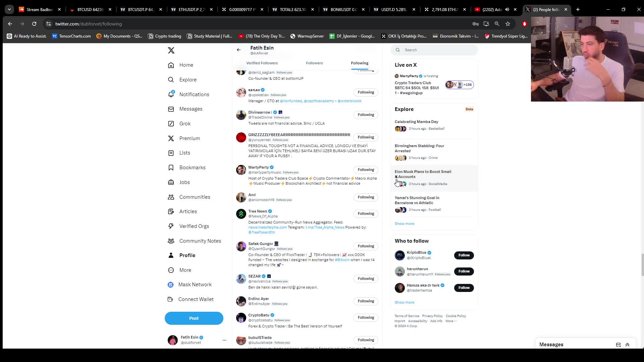Open Messages envelope icon in sidebar
The image size is (644, 362).
coord(171,109)
